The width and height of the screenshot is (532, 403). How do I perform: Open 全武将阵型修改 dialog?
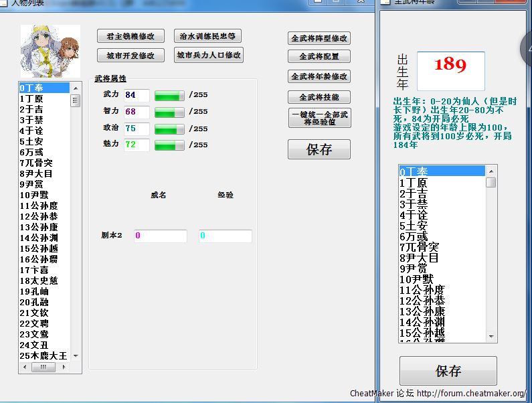click(x=319, y=39)
